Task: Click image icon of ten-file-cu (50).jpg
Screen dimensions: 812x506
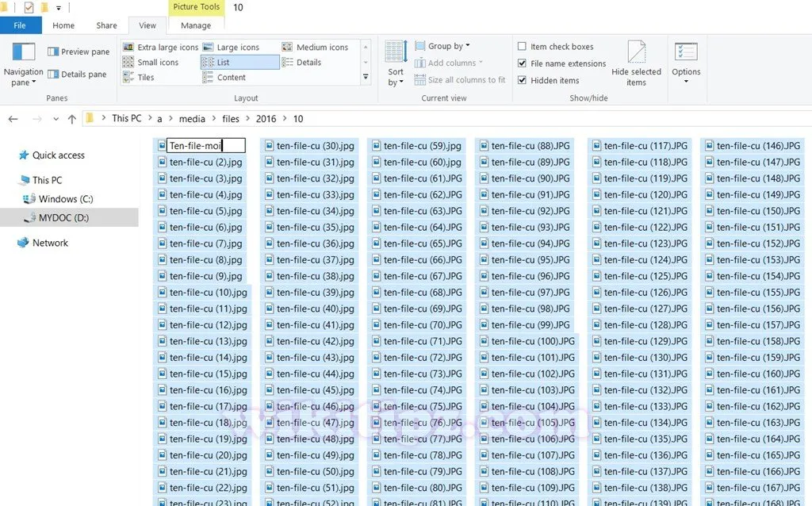Action: [x=270, y=471]
